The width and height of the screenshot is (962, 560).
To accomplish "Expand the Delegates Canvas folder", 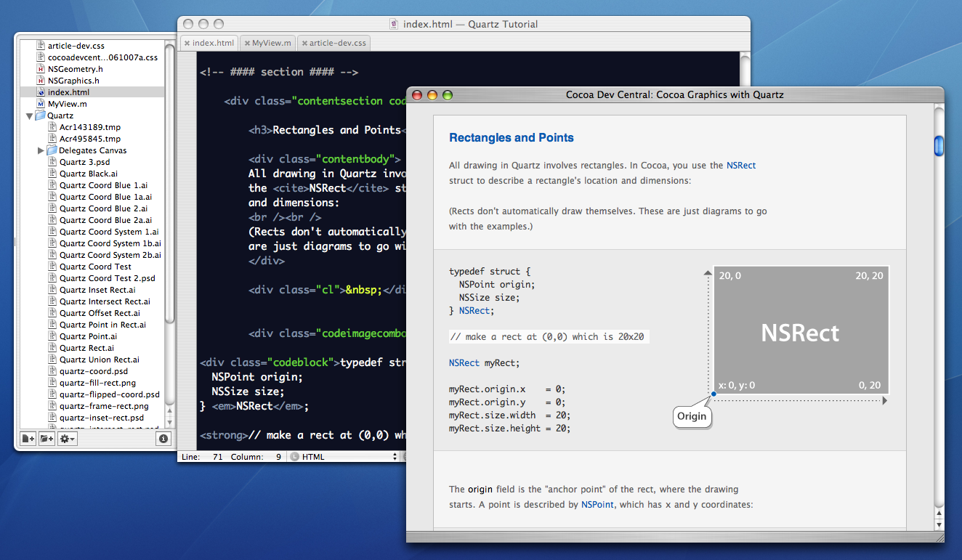I will coord(41,150).
